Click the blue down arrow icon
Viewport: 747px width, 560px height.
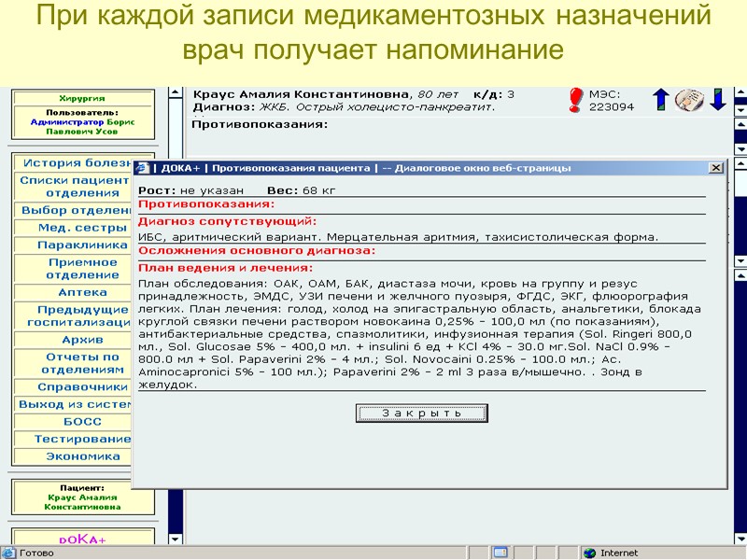tap(718, 100)
